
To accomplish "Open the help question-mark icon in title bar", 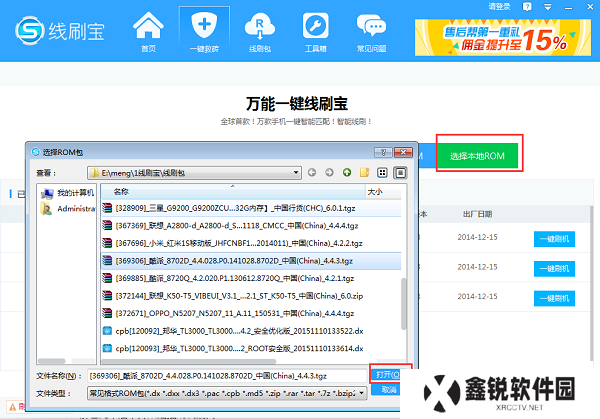I will click(527, 7).
